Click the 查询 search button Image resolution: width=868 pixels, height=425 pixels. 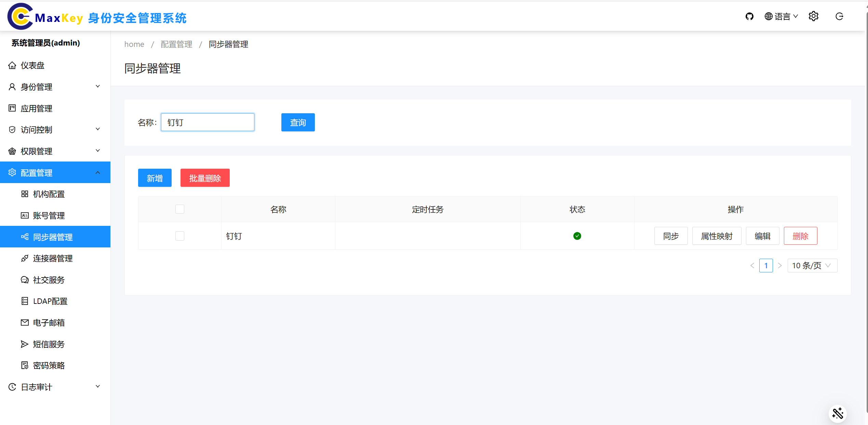[x=298, y=123]
